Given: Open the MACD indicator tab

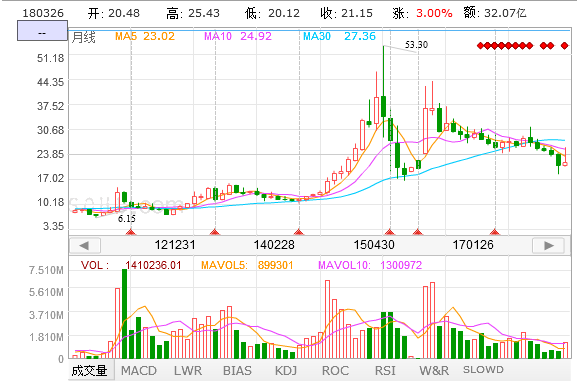Looking at the screenshot, I should (139, 370).
